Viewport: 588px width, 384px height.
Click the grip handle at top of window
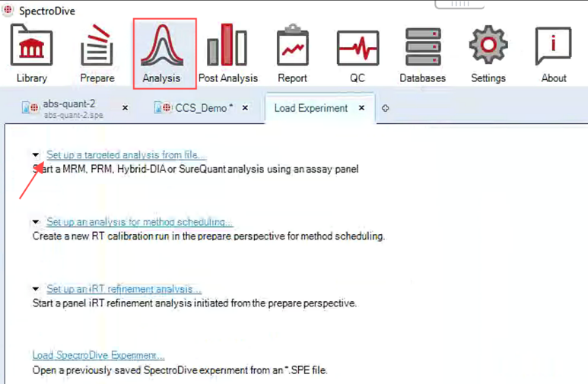click(x=459, y=4)
